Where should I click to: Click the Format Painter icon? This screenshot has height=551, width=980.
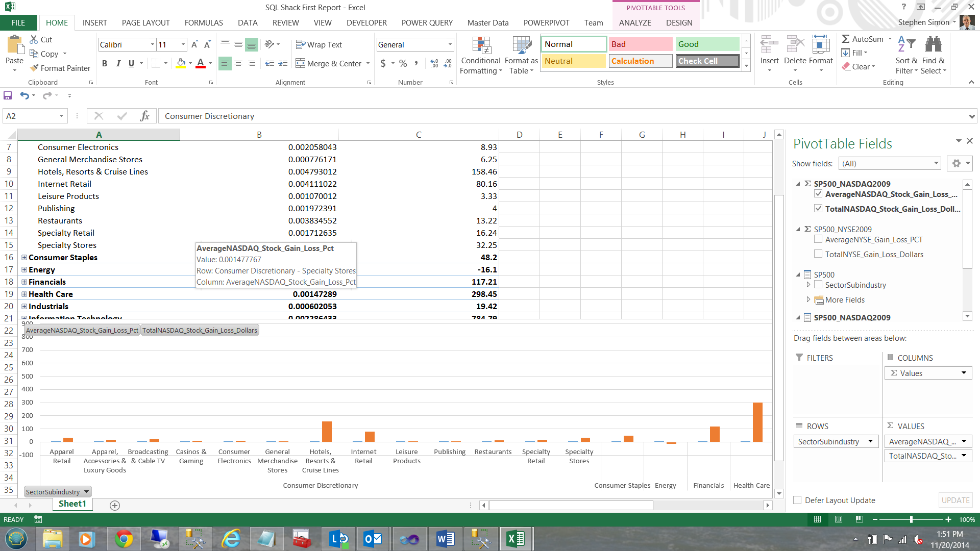coord(35,68)
